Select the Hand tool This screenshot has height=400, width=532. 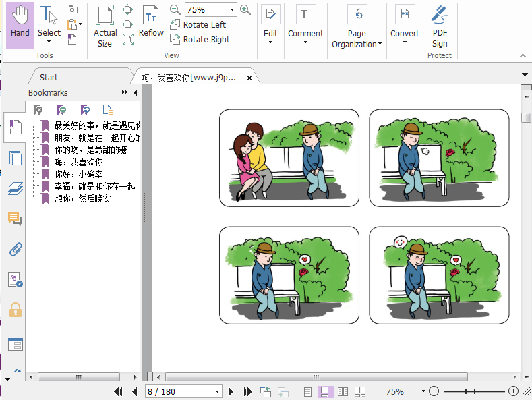click(x=20, y=24)
